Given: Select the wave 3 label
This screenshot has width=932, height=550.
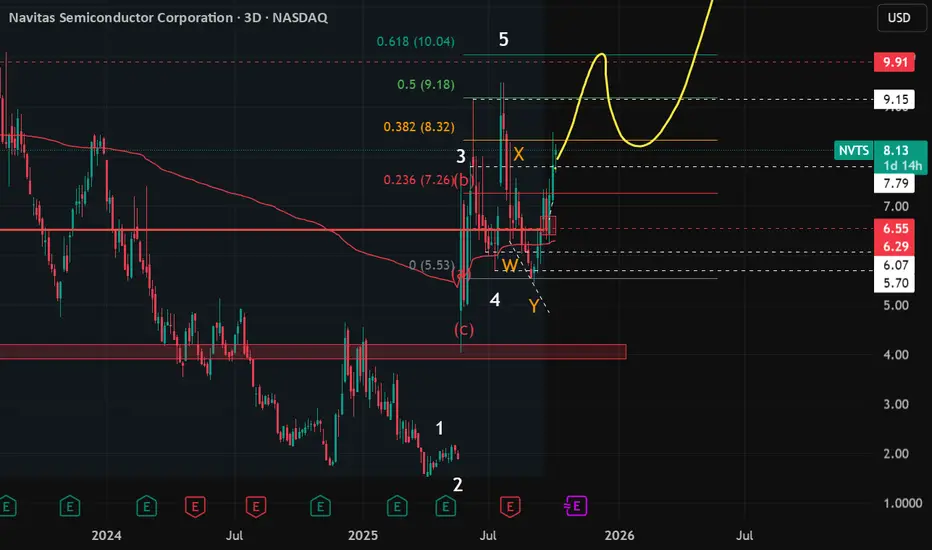Looking at the screenshot, I should pyautogui.click(x=461, y=156).
